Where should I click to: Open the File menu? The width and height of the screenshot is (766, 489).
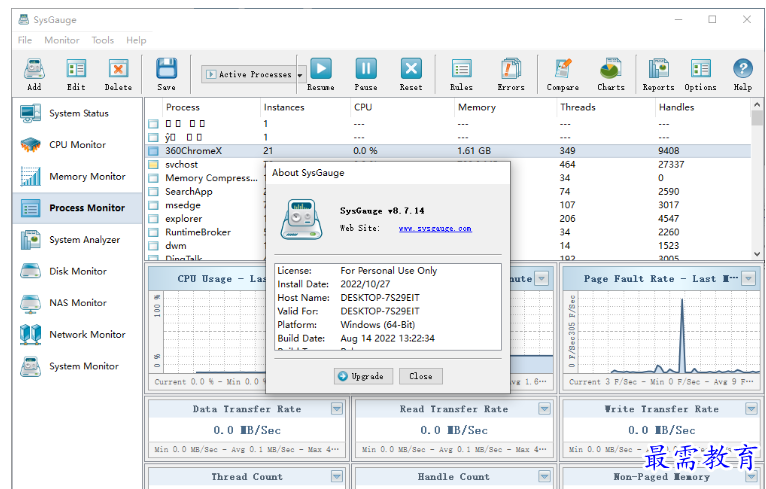pos(24,40)
